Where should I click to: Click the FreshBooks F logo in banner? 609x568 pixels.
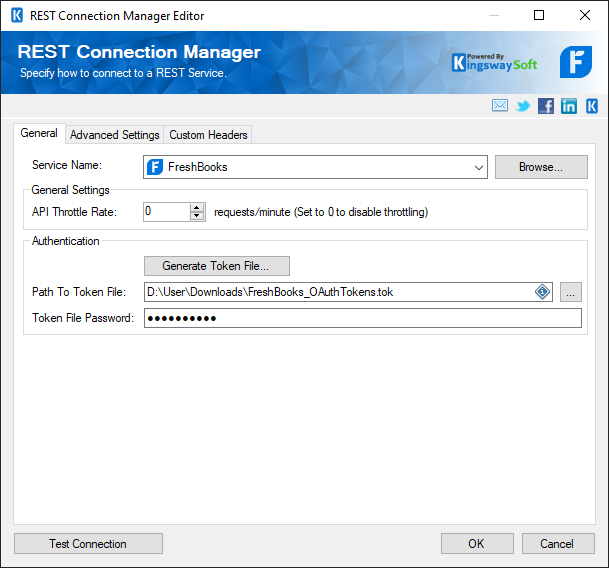[576, 62]
